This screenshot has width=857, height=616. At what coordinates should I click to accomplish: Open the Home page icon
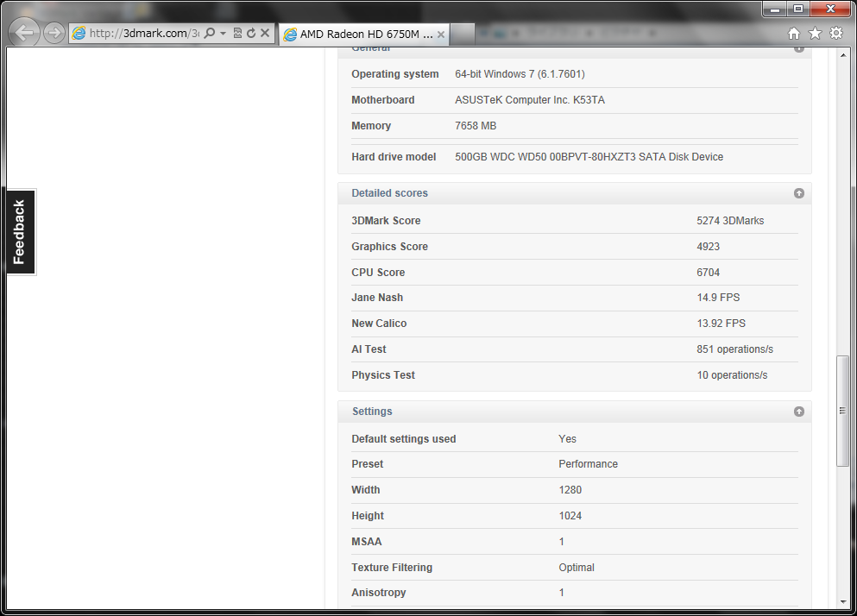click(x=794, y=34)
